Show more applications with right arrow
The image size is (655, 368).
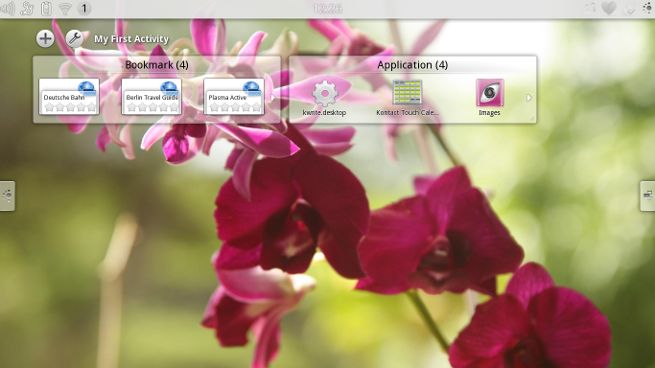click(x=529, y=98)
